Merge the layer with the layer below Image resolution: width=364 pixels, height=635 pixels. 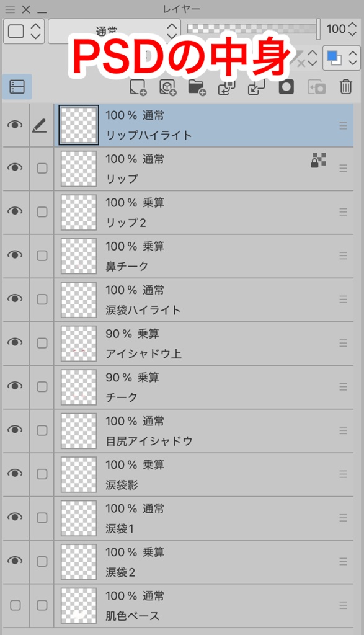pyautogui.click(x=257, y=87)
